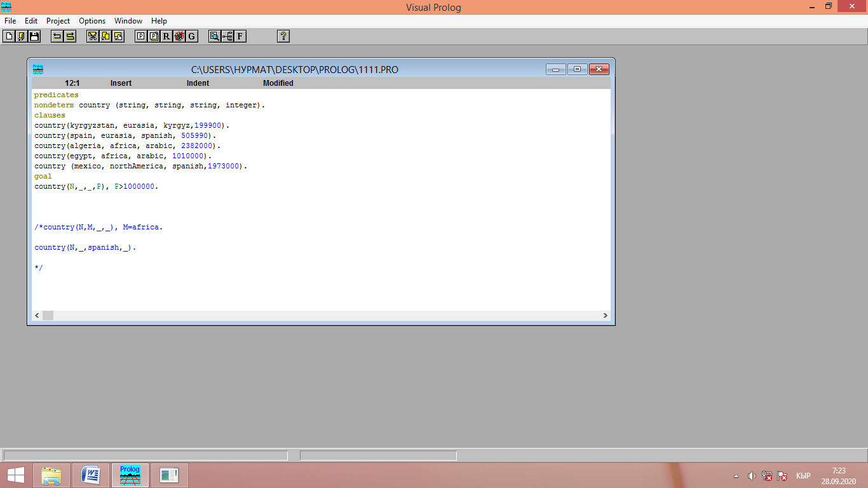Image resolution: width=868 pixels, height=488 pixels.
Task: Click the Paste toolbar icon
Action: click(118, 36)
